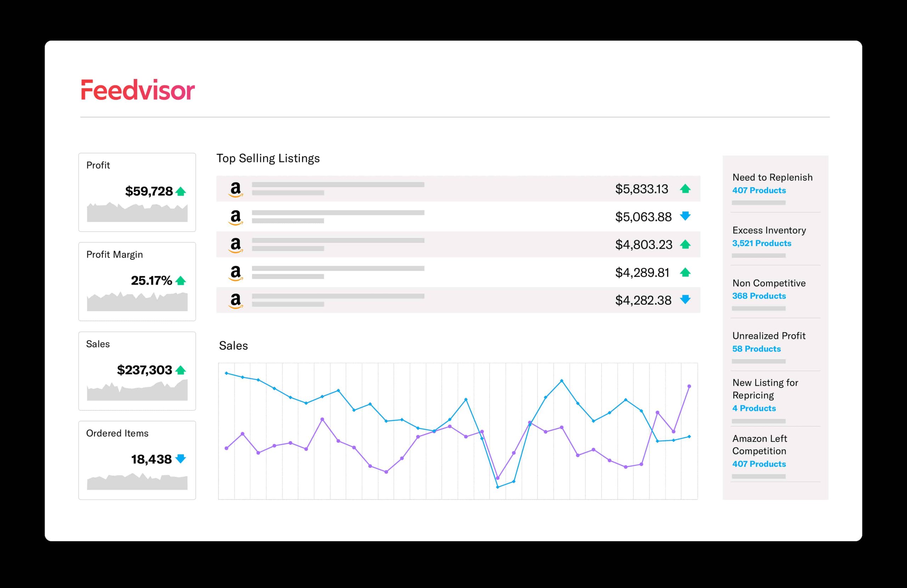Open the 4 Products new listing repricing link
Screen dimensions: 907x588
754,408
